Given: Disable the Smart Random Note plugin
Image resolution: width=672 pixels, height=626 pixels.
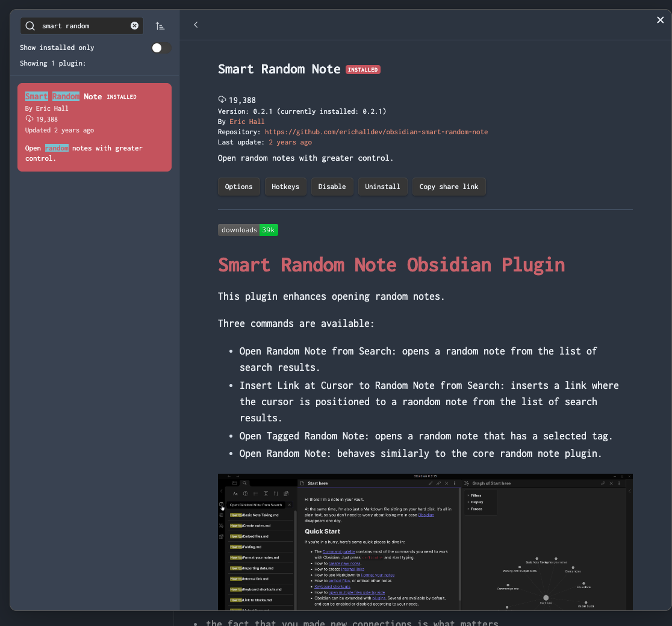Looking at the screenshot, I should (332, 187).
